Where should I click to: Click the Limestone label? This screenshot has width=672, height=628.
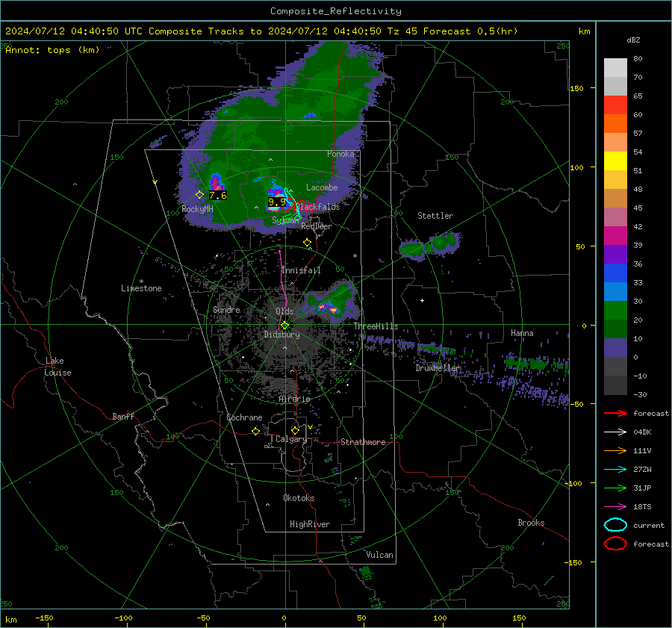pos(141,288)
